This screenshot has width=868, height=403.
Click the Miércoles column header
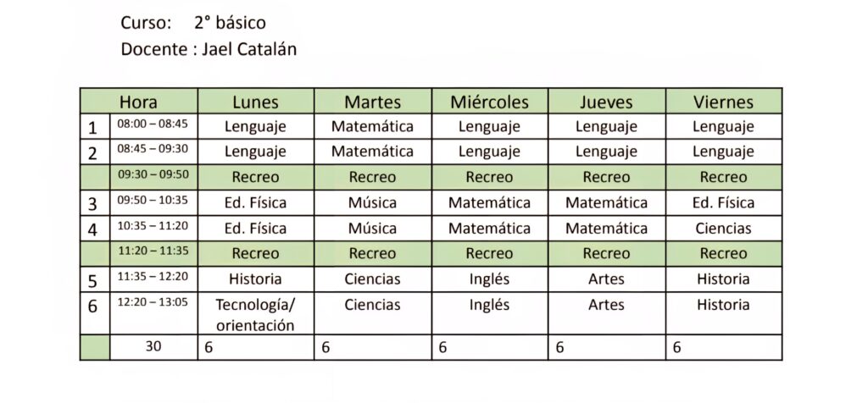coord(489,101)
